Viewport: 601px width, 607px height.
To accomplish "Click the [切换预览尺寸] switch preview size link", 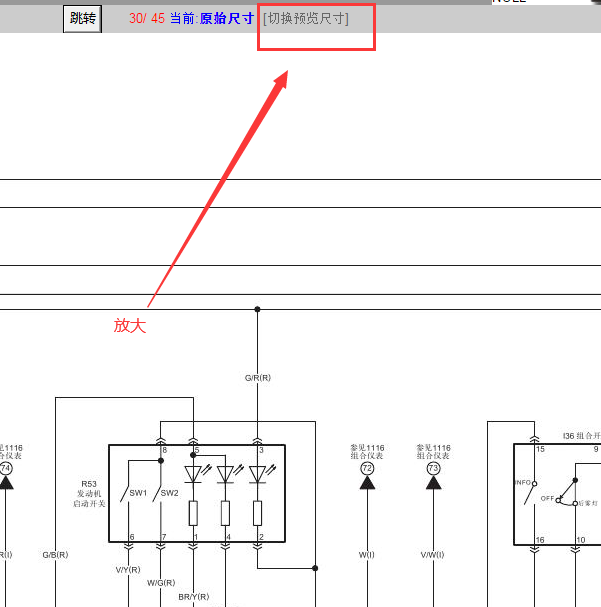I will click(306, 18).
